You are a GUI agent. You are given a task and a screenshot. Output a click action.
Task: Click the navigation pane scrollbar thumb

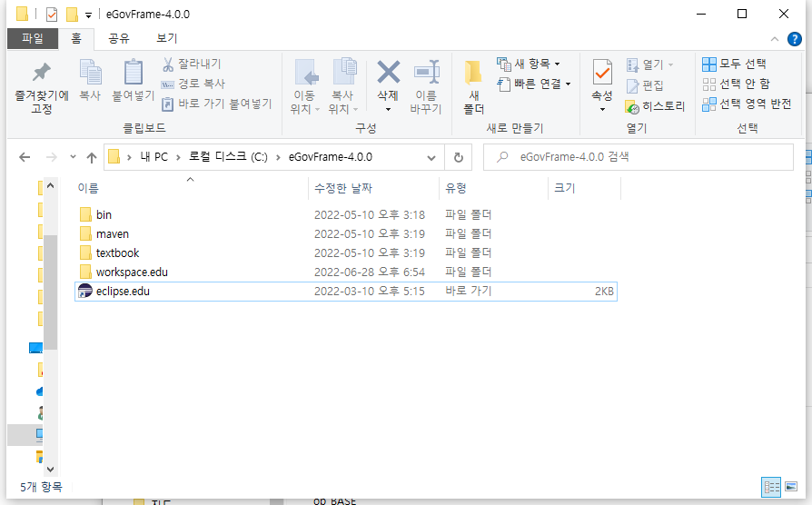coord(50,292)
